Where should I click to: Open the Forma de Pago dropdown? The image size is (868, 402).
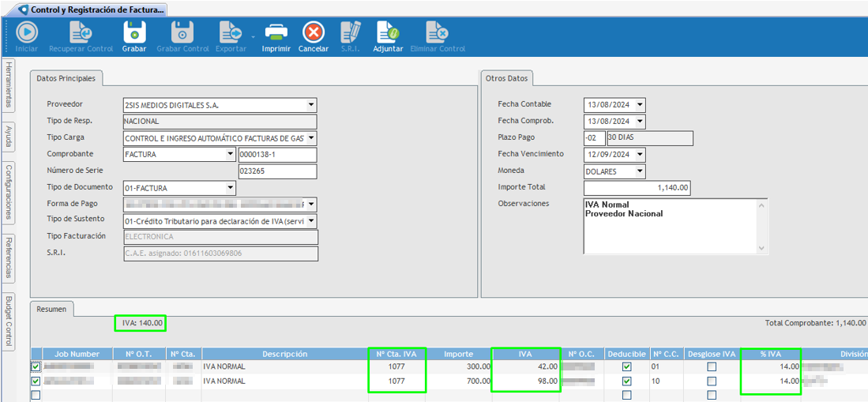(x=312, y=205)
